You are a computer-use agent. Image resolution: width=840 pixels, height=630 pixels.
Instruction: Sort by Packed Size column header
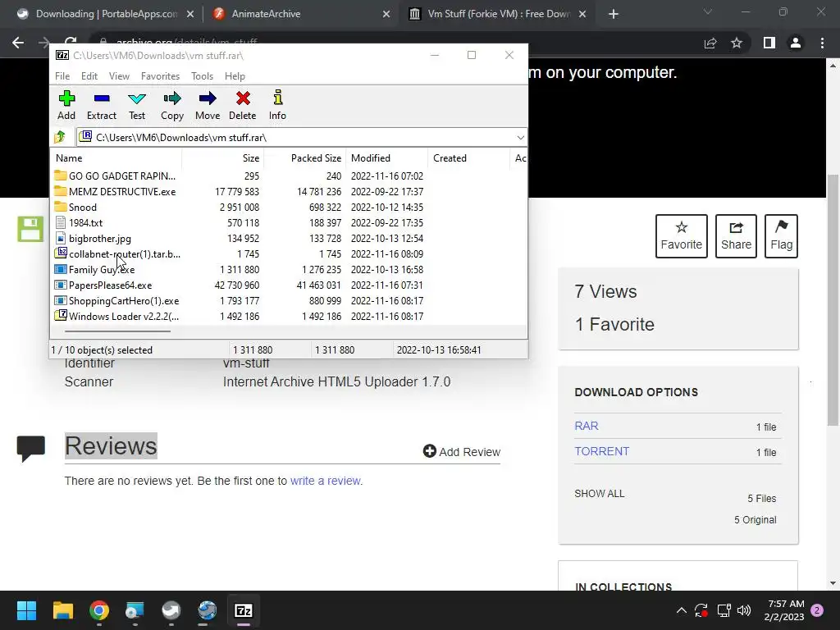click(305, 158)
